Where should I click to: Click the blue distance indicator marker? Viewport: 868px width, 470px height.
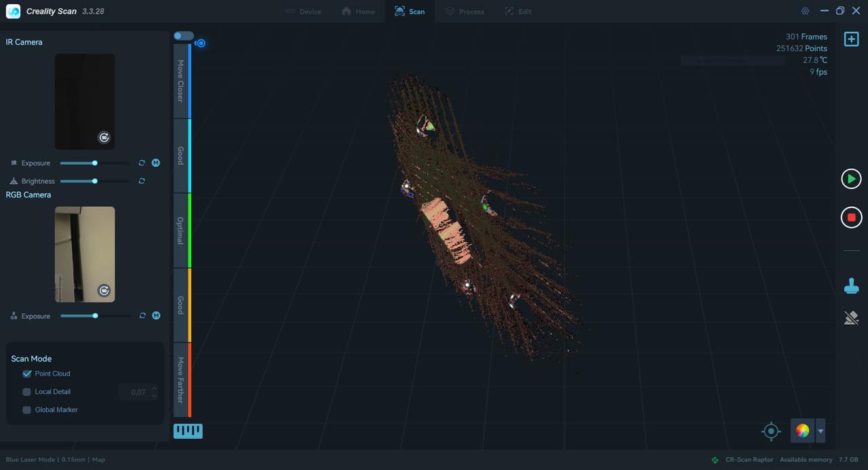201,43
